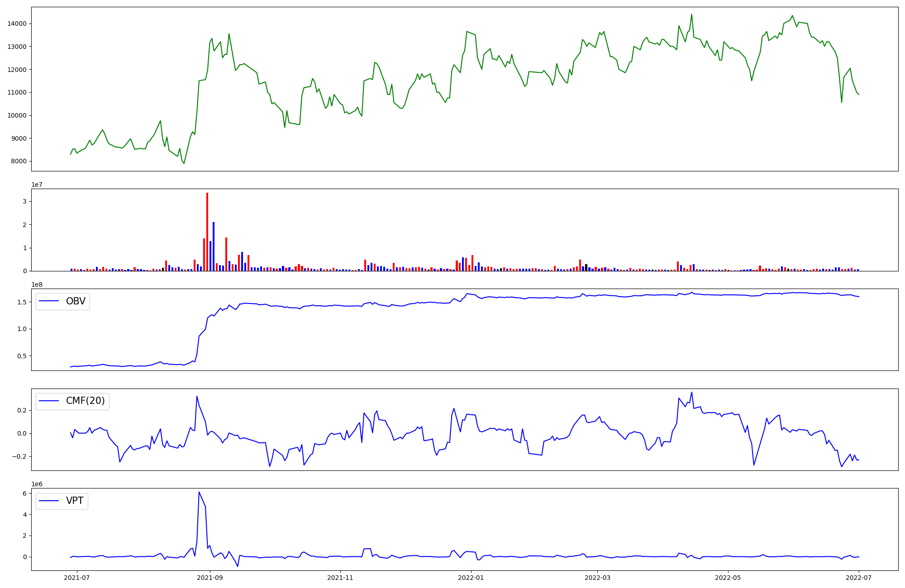Image resolution: width=905 pixels, height=588 pixels.
Task: Click the 1e6 exponent label above VPT panel
Action: pyautogui.click(x=37, y=484)
